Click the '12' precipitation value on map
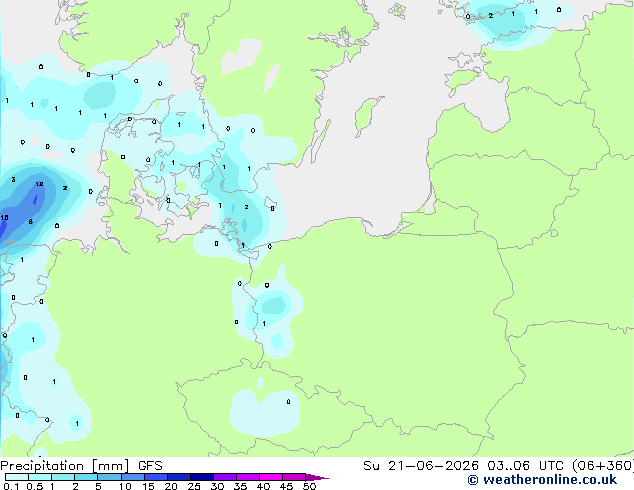634x490 pixels. pos(39,184)
